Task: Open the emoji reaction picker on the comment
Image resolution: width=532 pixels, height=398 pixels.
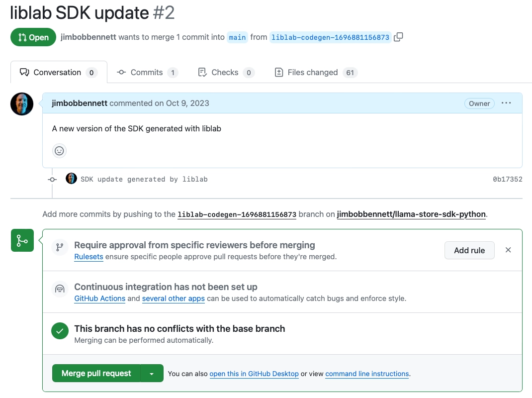Action: point(59,150)
